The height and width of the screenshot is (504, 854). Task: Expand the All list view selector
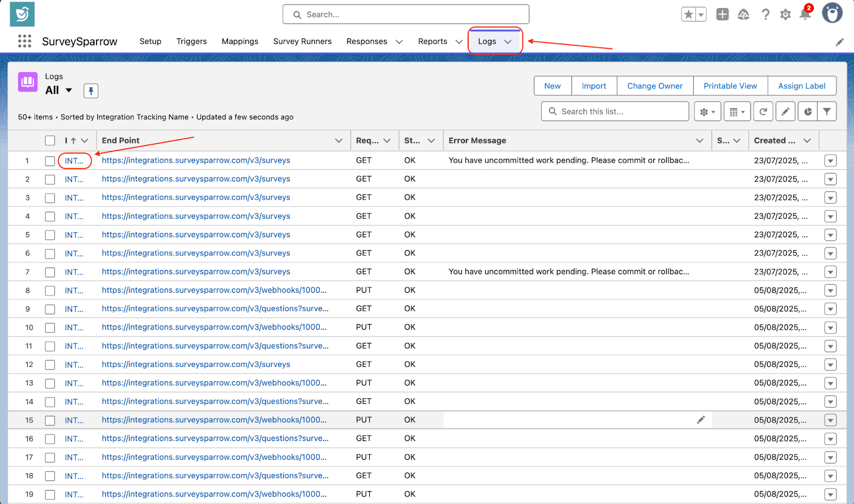pos(69,91)
